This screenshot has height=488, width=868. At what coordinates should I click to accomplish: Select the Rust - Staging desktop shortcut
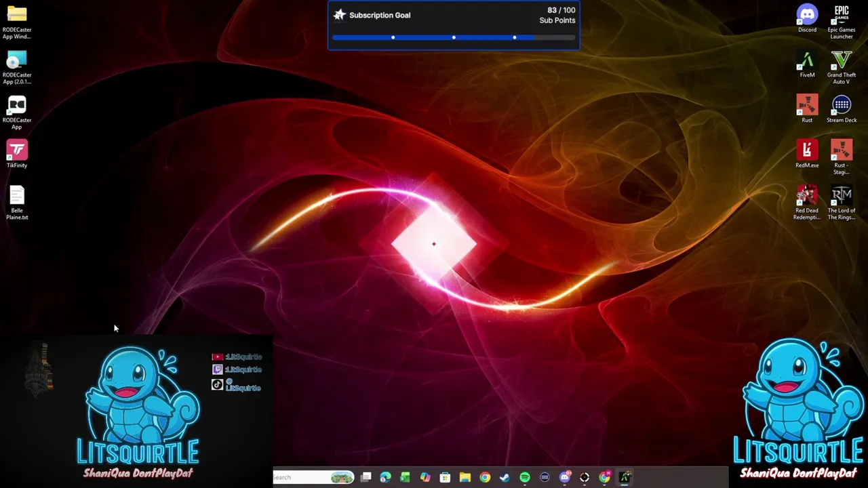842,158
